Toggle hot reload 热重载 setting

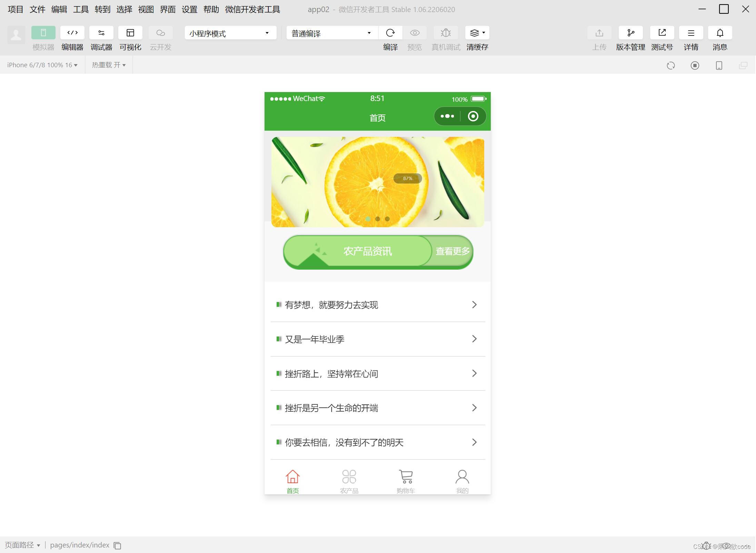[108, 65]
